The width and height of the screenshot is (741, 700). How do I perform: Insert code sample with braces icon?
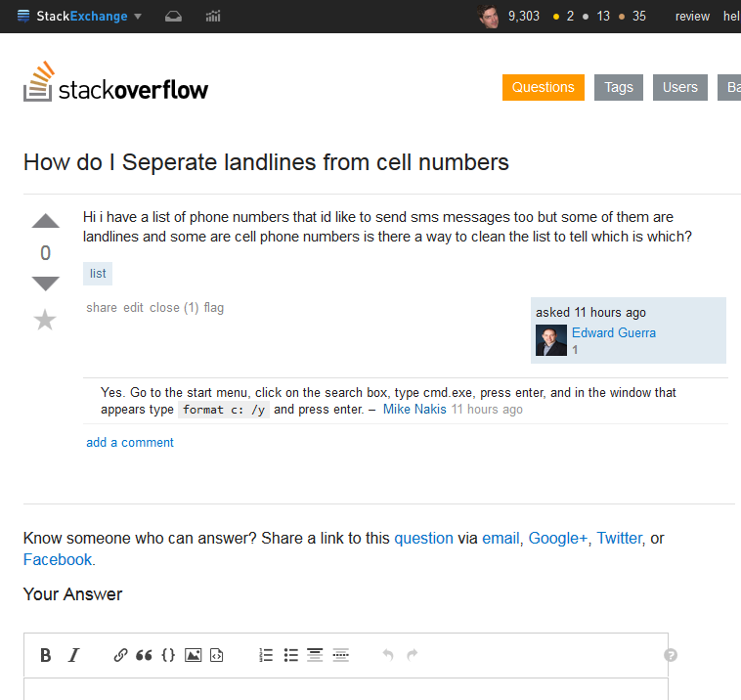coord(168,655)
